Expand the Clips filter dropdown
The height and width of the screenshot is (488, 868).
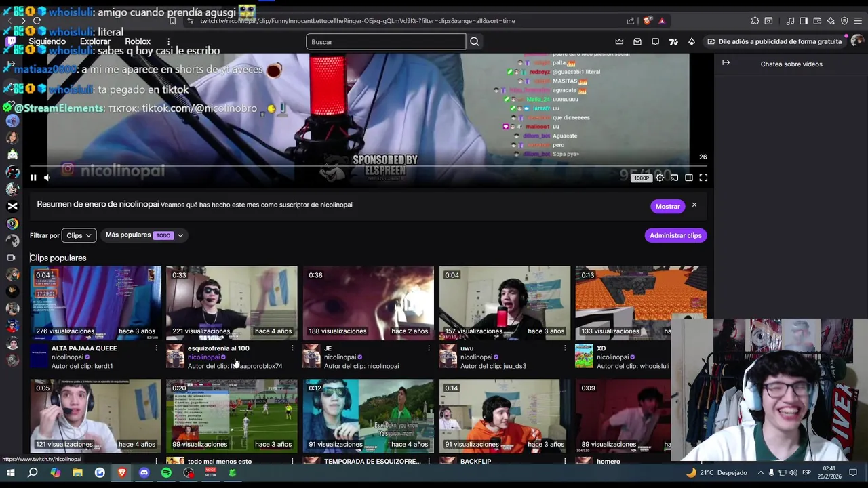[x=79, y=235]
